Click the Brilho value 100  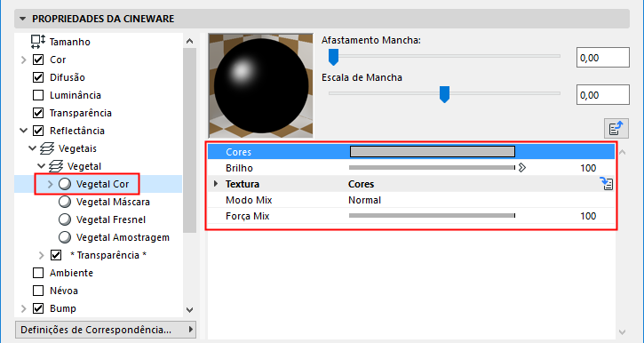tap(588, 168)
